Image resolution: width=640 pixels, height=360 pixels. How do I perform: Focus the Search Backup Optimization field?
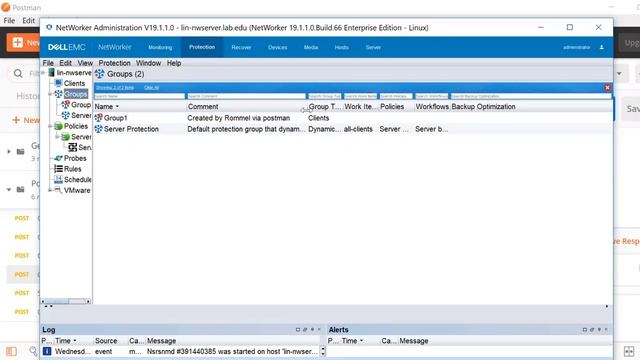(x=531, y=96)
